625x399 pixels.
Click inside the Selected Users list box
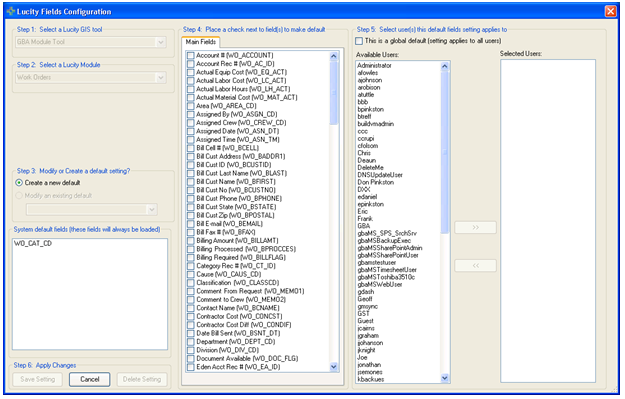click(x=548, y=221)
